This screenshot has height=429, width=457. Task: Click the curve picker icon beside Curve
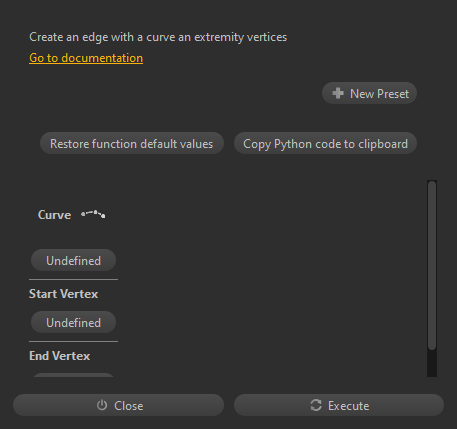coord(93,214)
